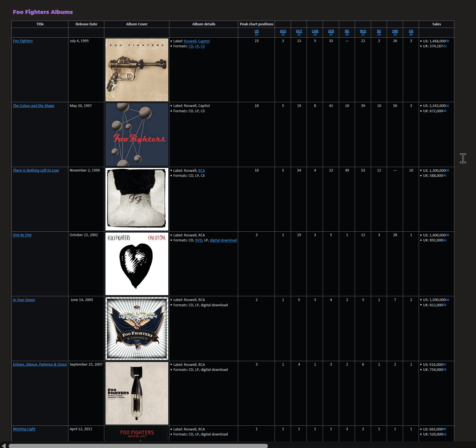Open the digital download format link
Viewport: 476px width, 448px height.
223,240
